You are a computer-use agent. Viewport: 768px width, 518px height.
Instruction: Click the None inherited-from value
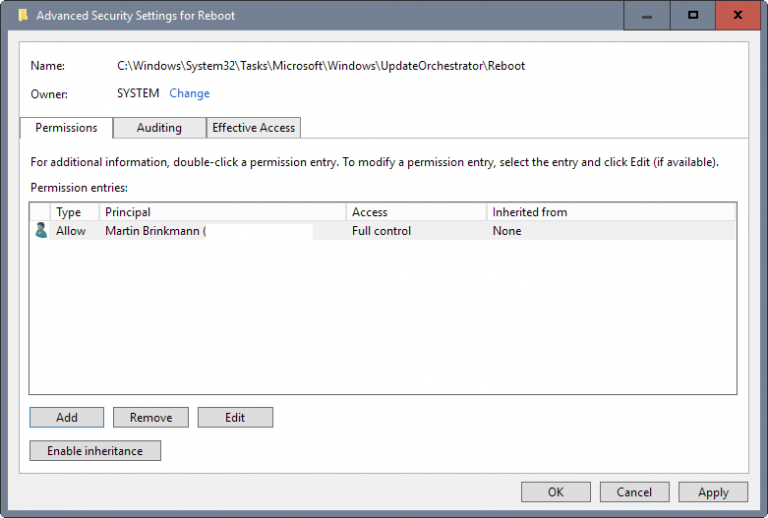507,231
